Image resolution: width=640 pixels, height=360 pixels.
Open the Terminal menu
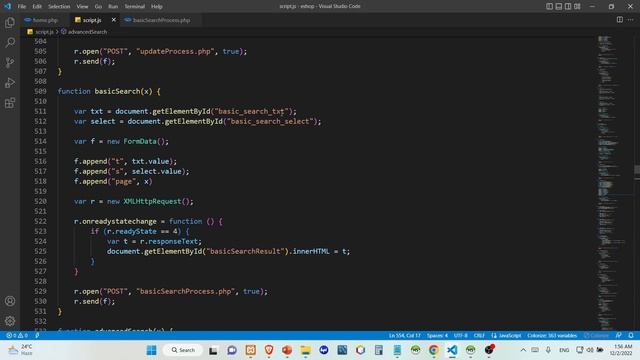(x=134, y=7)
